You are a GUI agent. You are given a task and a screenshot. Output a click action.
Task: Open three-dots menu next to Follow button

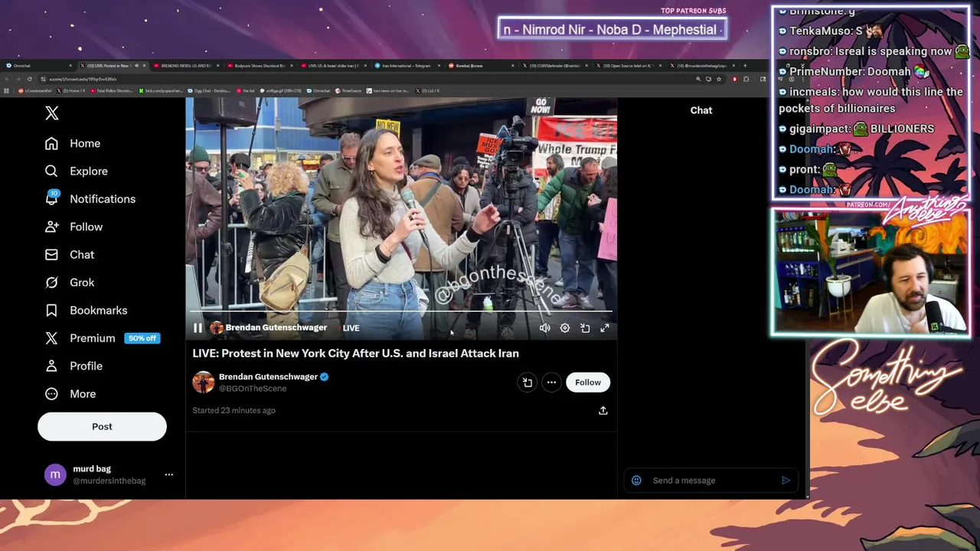pyautogui.click(x=551, y=383)
